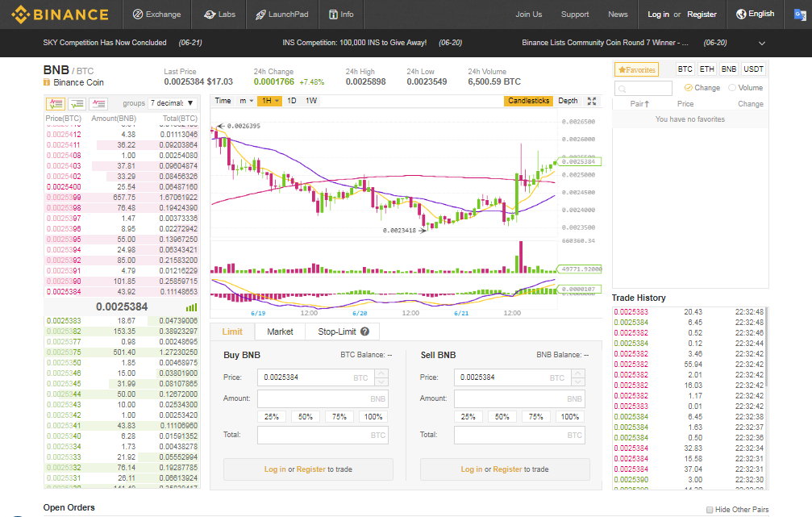Click the Buy BNB amount field

(x=323, y=398)
